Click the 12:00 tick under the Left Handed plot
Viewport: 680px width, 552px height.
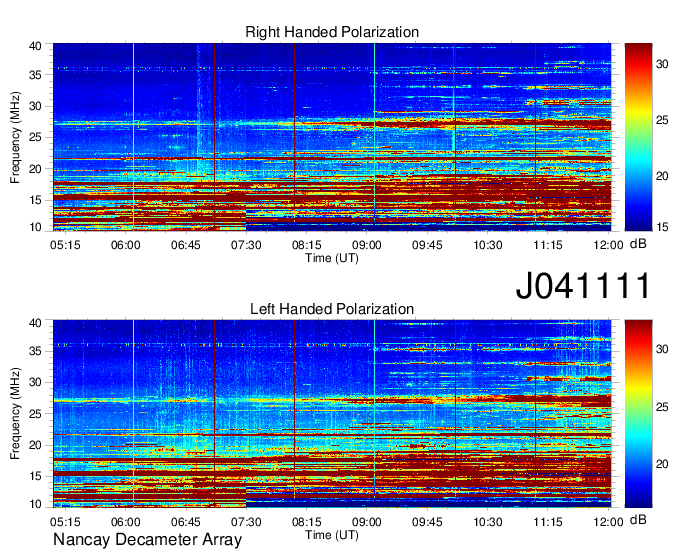tap(608, 522)
